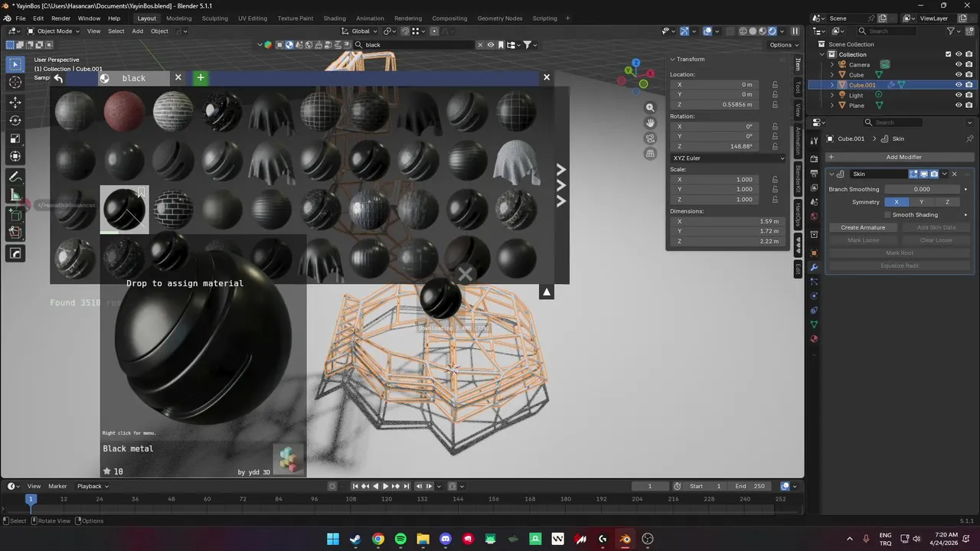Screen dimensions: 980x551
Task: Select the Rotate tool
Action: (x=15, y=120)
